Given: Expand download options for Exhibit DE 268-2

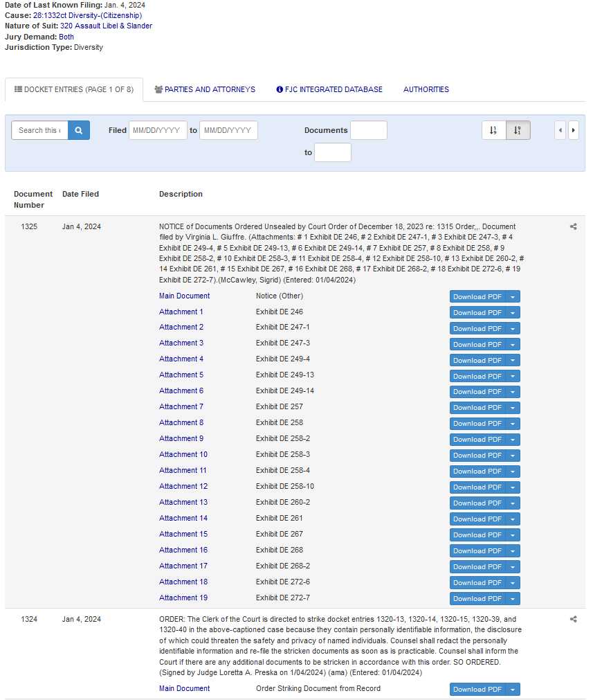Looking at the screenshot, I should [513, 567].
